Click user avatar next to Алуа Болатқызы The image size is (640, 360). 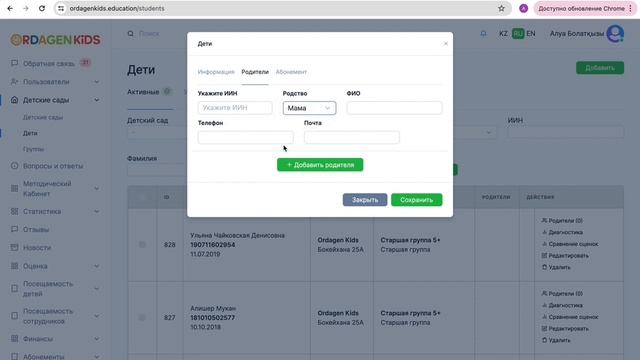coord(615,33)
